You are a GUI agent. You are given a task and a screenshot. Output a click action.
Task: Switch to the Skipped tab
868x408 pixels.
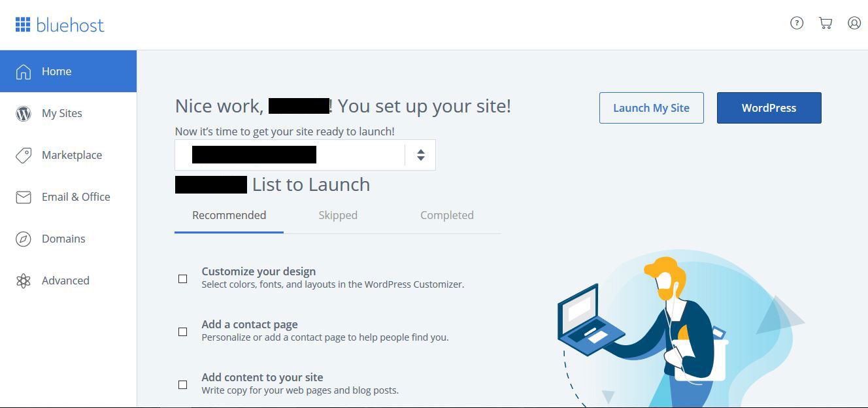(338, 214)
